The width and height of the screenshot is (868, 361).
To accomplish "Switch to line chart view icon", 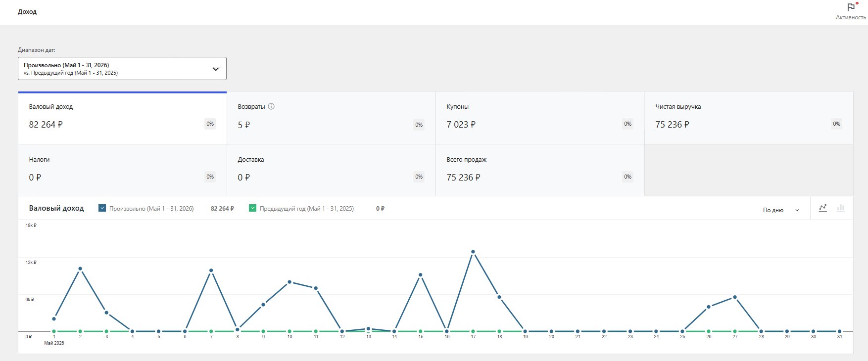I will coord(823,208).
